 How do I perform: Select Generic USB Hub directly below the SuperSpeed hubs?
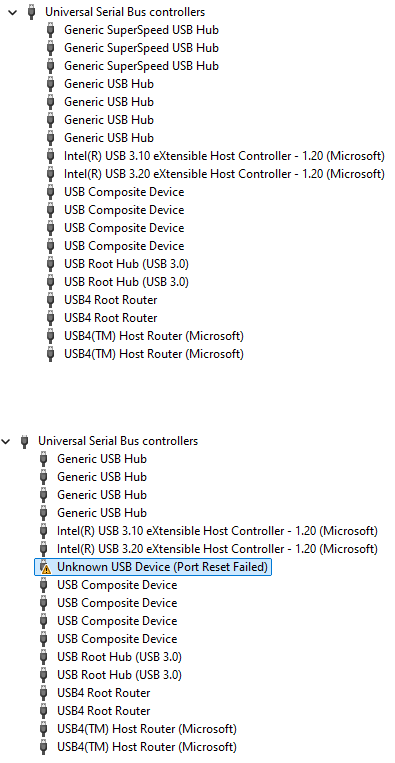coord(109,84)
